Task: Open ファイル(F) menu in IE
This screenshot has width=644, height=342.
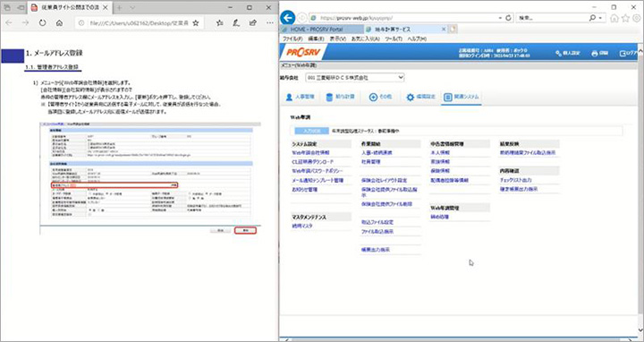Action: point(292,38)
